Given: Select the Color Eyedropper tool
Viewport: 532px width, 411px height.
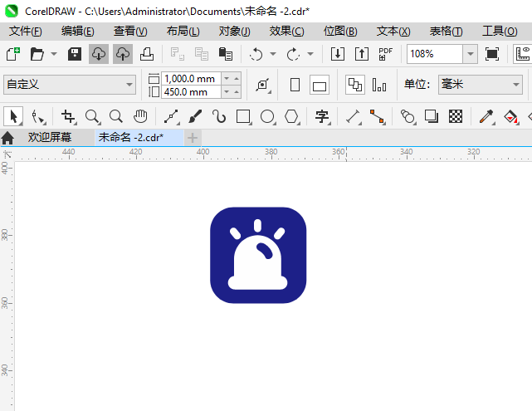Looking at the screenshot, I should [x=486, y=117].
